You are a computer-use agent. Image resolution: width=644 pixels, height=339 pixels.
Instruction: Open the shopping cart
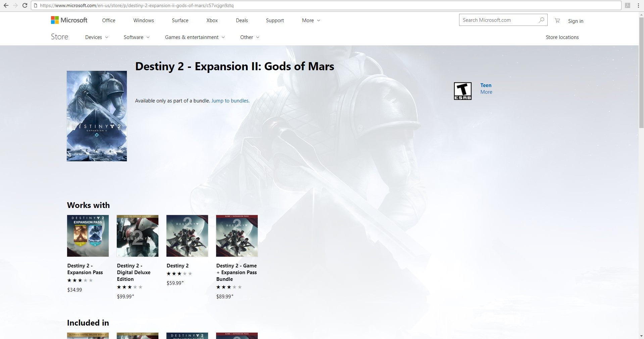coord(557,20)
